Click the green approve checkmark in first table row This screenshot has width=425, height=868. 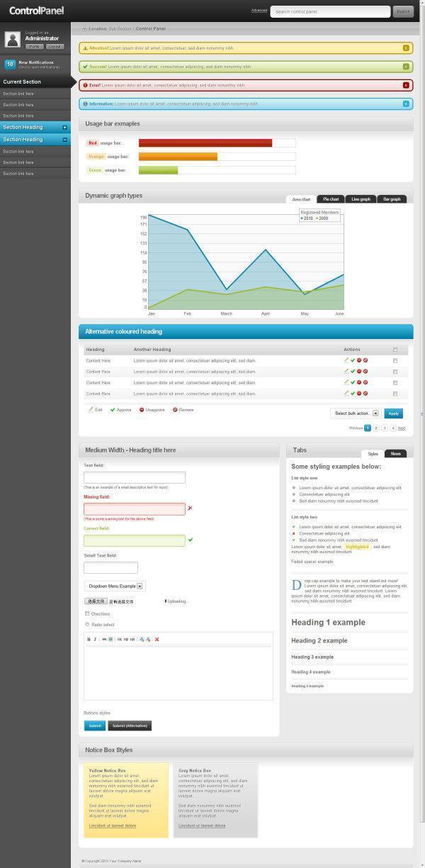coord(353,360)
